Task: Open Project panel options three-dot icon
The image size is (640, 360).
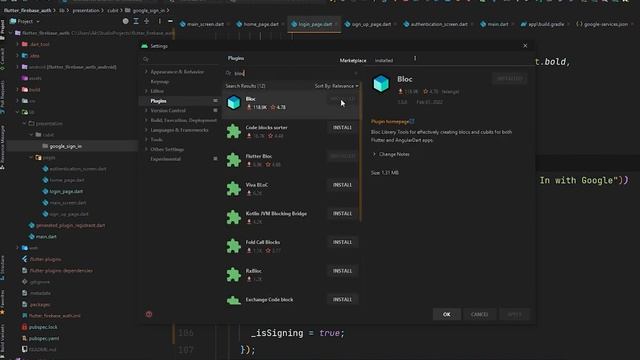Action: coord(160,21)
